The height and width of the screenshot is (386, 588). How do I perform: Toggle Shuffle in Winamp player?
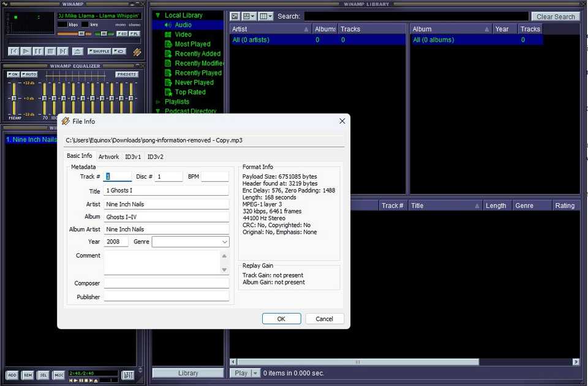(99, 51)
